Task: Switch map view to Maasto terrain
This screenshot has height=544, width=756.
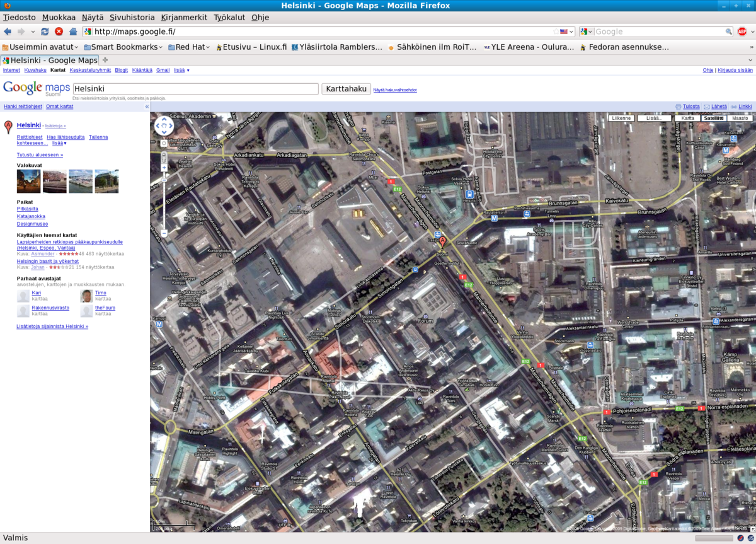Action: 740,118
